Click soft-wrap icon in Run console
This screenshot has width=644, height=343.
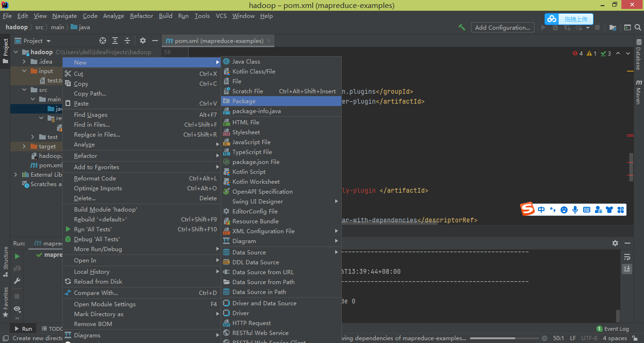(627, 257)
